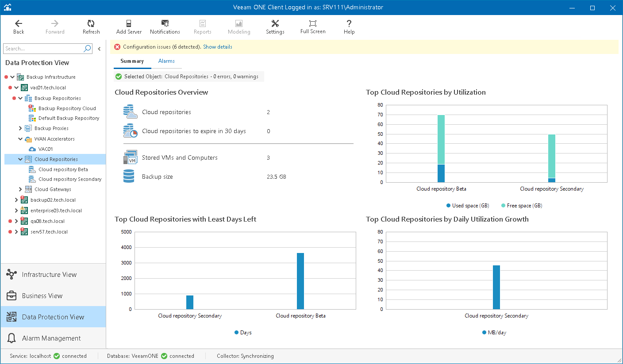Click the vac01.tech.local server icon
This screenshot has height=364, width=623.
[24, 88]
